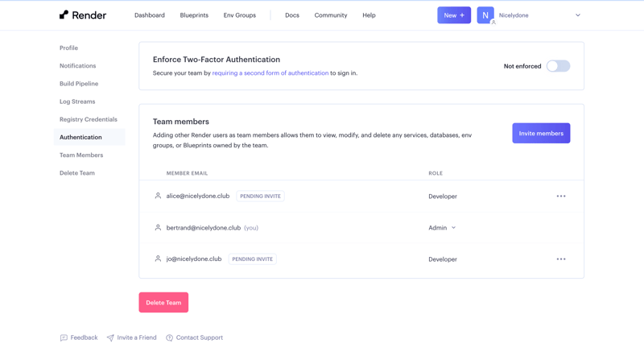
Task: Click the red Delete Team button
Action: [163, 303]
